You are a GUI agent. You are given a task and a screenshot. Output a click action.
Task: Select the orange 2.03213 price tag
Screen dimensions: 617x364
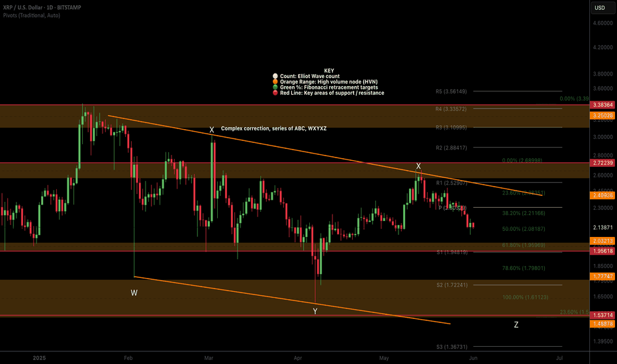pyautogui.click(x=603, y=241)
